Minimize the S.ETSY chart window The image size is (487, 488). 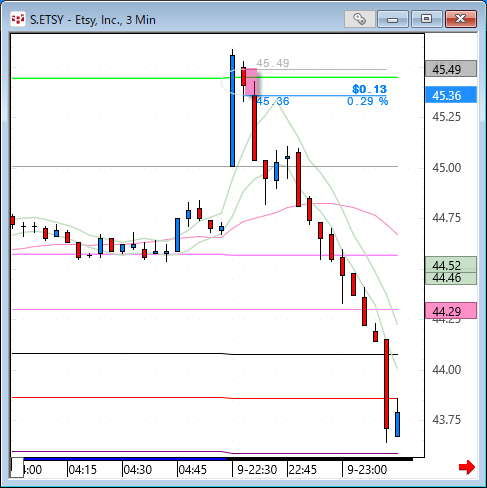[x=393, y=19]
